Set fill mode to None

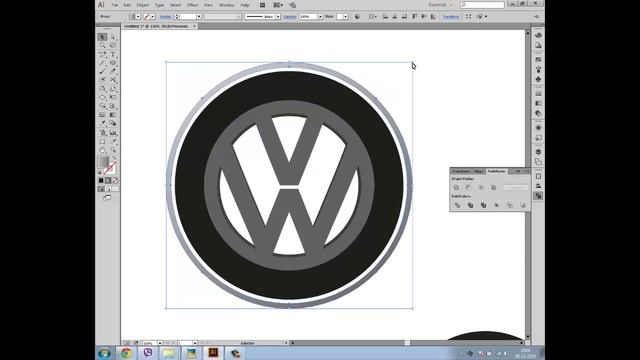click(x=115, y=180)
